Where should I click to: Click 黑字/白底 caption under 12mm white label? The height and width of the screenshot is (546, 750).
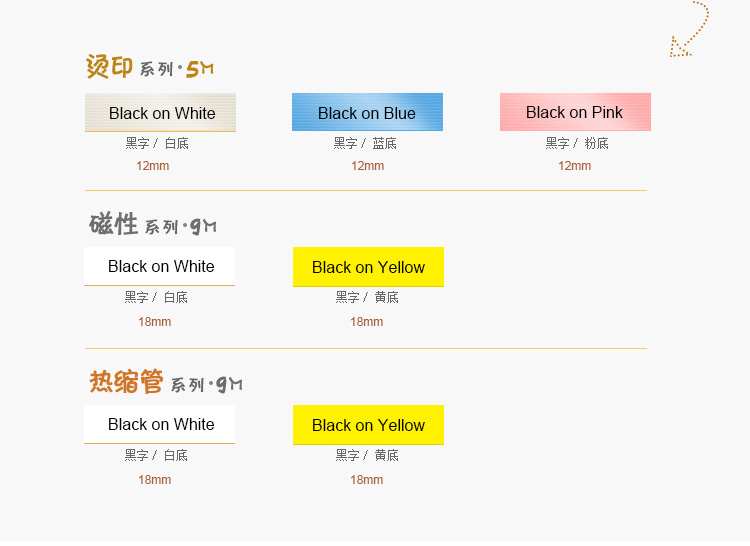click(157, 143)
